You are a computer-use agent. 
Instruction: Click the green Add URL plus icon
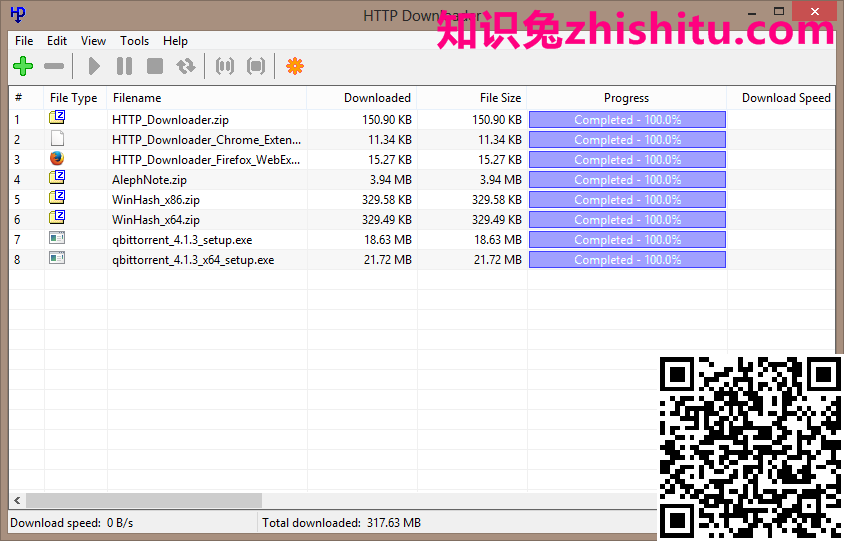click(x=23, y=66)
